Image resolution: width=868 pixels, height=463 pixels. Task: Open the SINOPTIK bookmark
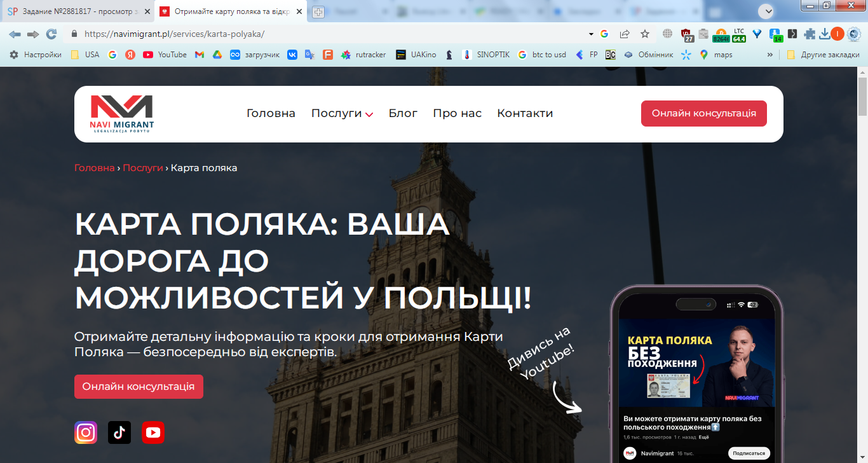click(485, 55)
